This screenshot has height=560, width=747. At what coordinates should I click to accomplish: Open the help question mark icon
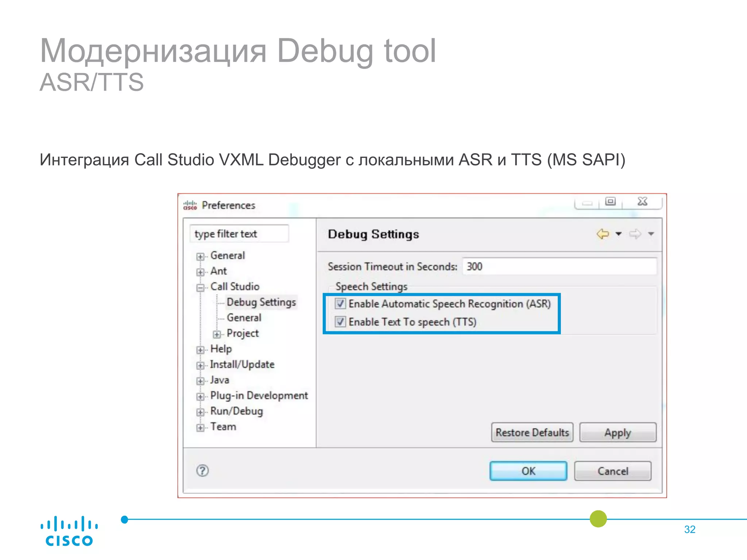(202, 471)
